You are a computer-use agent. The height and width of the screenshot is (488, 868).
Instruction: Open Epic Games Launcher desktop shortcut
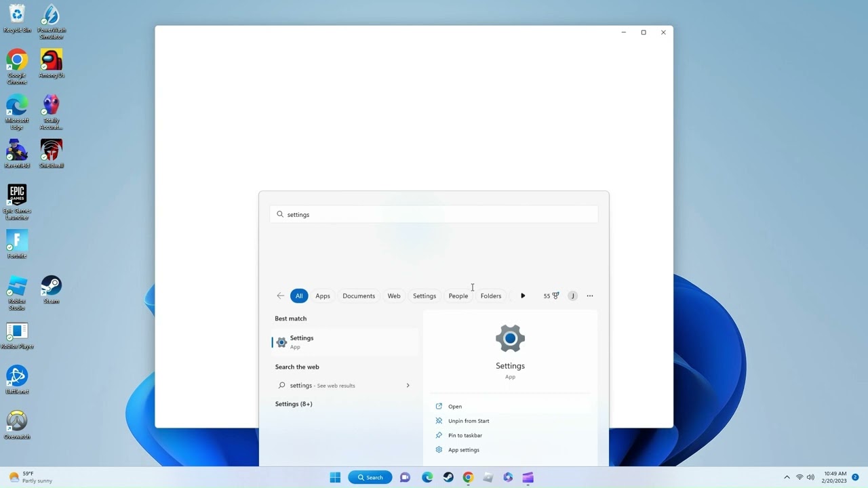pos(17,202)
